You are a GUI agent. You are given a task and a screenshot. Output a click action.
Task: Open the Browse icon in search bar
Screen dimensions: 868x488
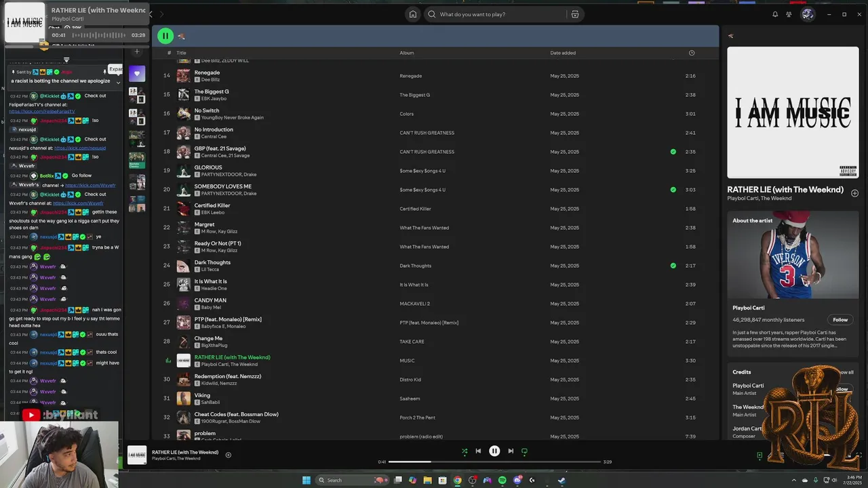(575, 14)
